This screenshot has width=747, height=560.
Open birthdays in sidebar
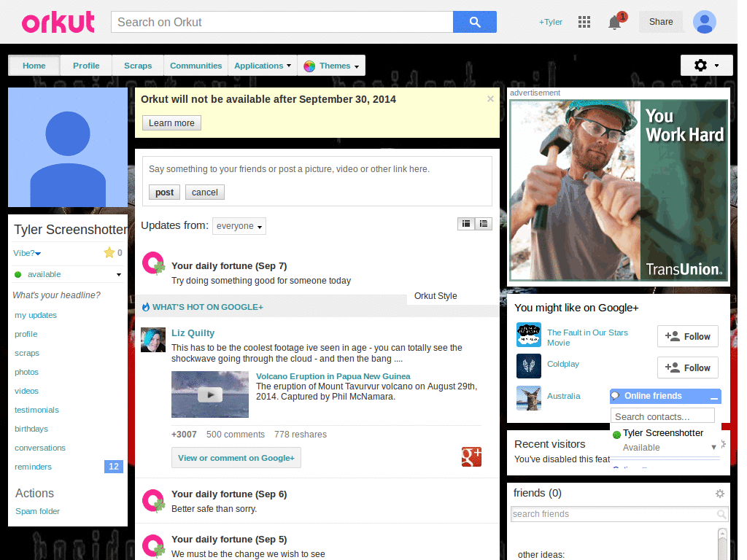pos(31,429)
